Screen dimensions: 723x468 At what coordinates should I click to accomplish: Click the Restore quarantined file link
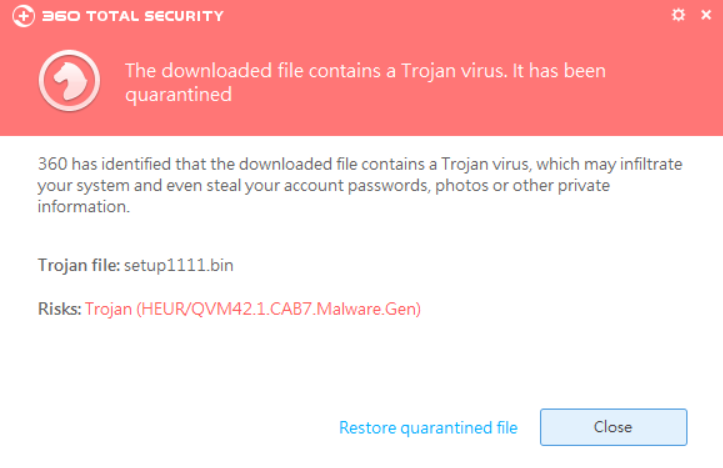[x=428, y=428]
